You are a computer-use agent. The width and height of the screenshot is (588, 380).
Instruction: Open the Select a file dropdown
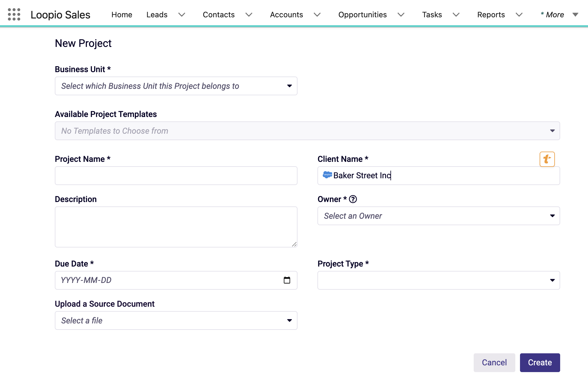pos(176,320)
